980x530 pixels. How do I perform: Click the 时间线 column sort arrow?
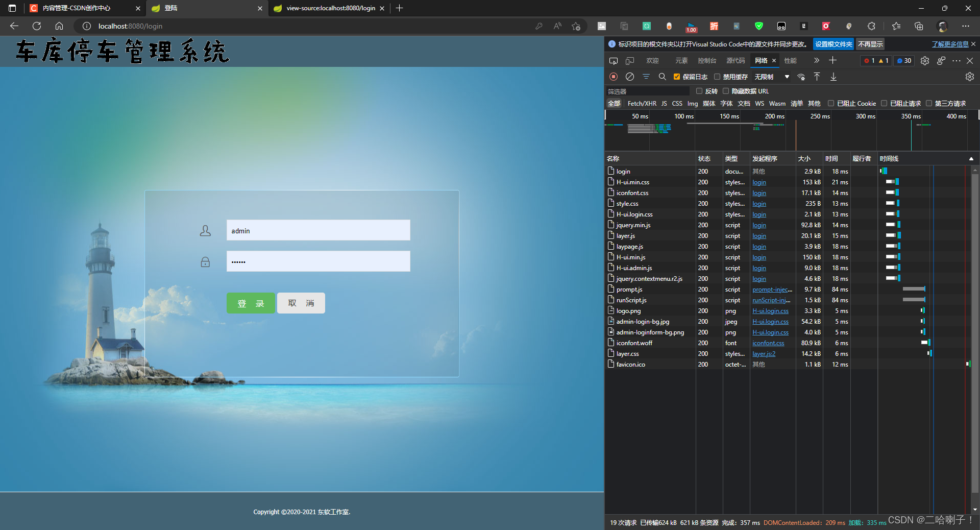point(971,159)
